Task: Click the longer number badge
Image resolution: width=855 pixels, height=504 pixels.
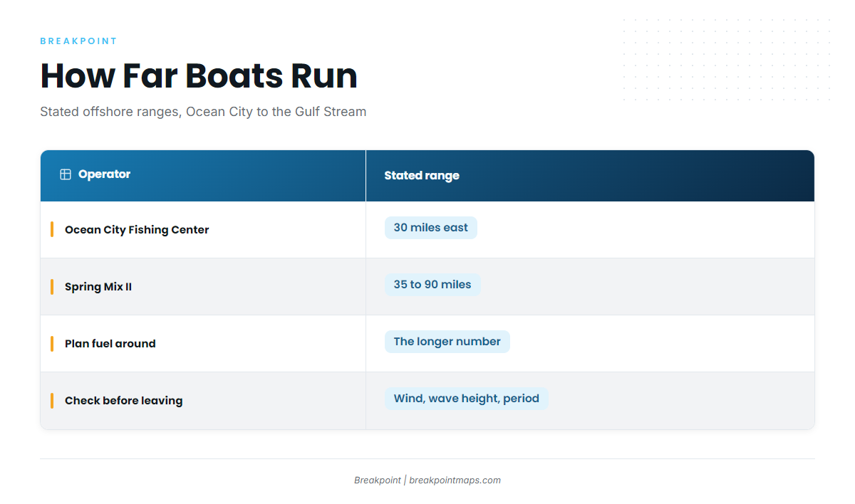Action: (x=447, y=342)
